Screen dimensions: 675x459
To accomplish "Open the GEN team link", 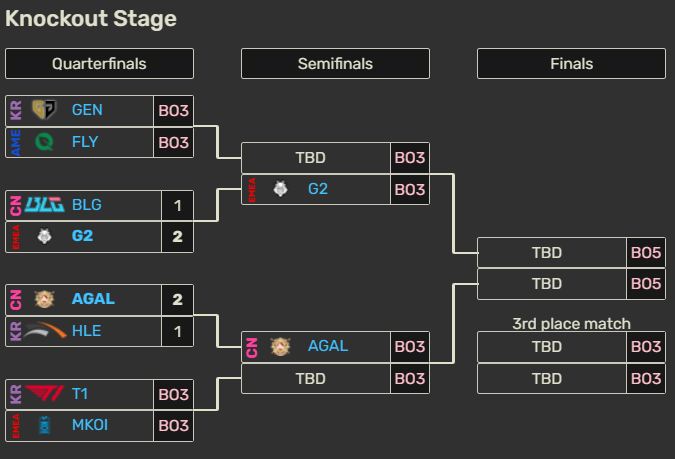I will coord(87,110).
